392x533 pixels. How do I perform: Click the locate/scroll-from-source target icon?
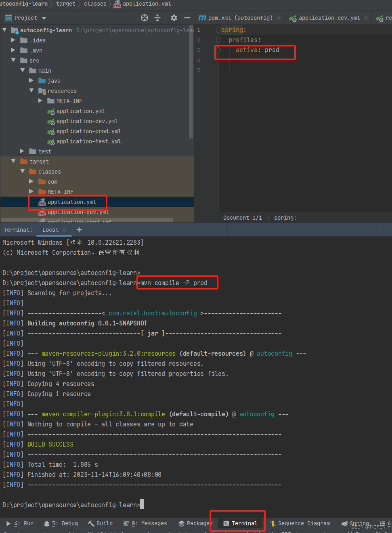pyautogui.click(x=145, y=18)
